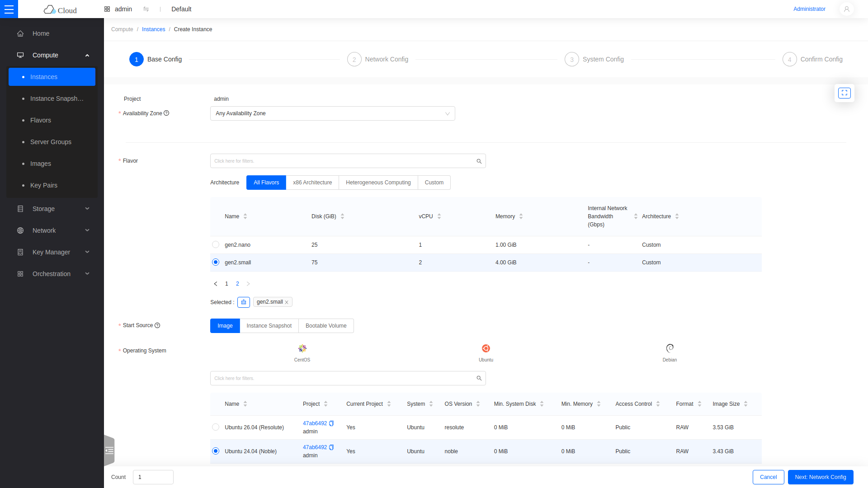Switch to x86 Architecture tab
This screenshot has width=868, height=488.
click(312, 183)
